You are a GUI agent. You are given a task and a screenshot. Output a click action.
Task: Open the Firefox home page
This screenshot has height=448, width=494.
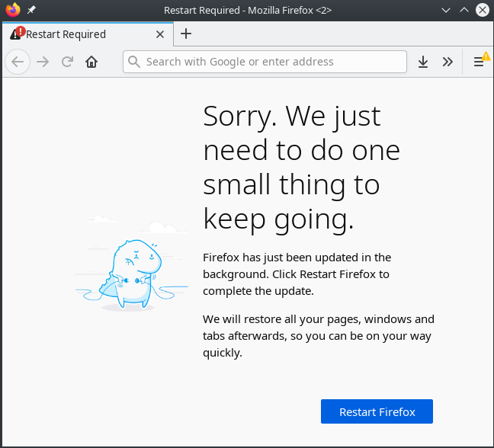tap(91, 62)
